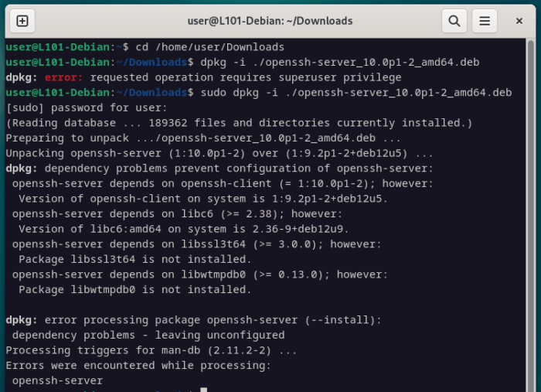Click the final 'openssh-server' output line
The image size is (541, 392).
point(57,381)
